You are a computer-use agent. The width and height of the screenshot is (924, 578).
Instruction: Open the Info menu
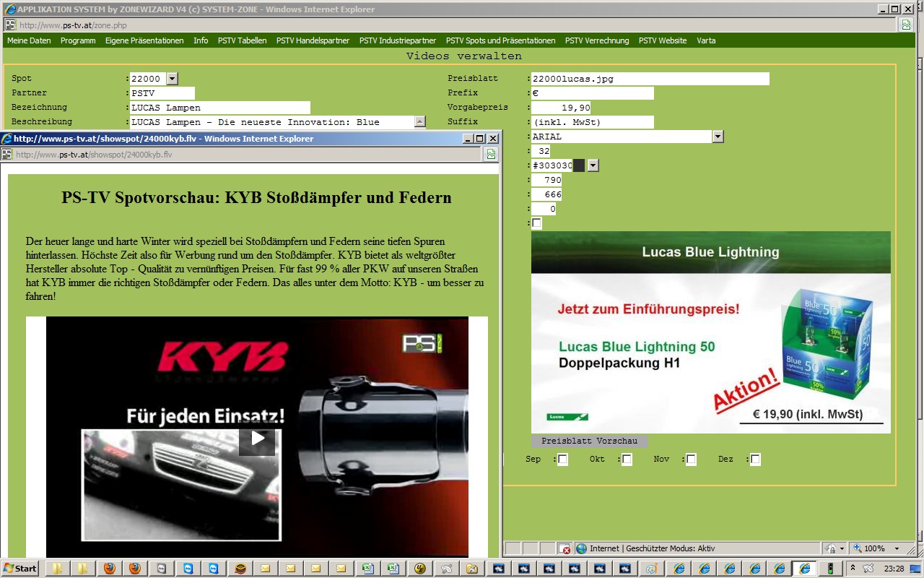[x=201, y=40]
